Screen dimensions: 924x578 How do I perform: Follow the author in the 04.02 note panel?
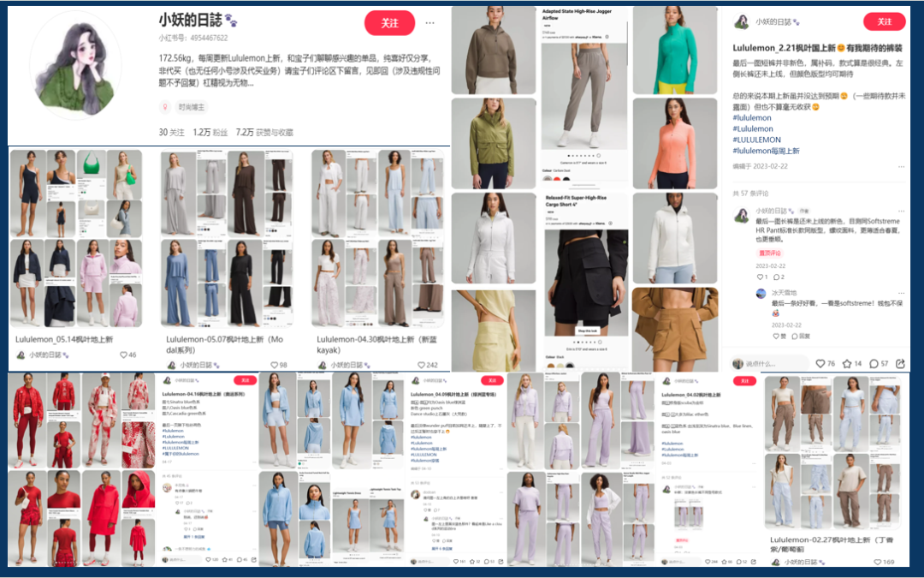point(744,381)
